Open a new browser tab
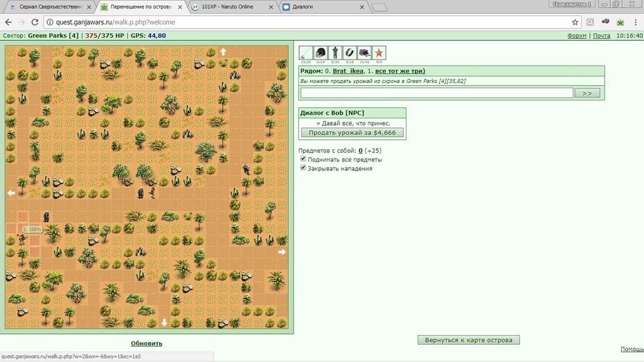The height and width of the screenshot is (362, 644). click(379, 7)
